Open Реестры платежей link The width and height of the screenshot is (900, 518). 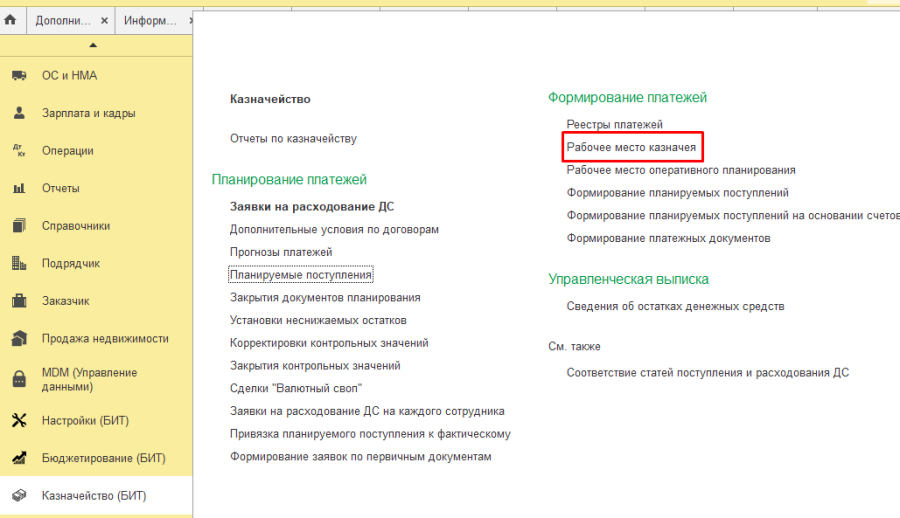(x=614, y=124)
